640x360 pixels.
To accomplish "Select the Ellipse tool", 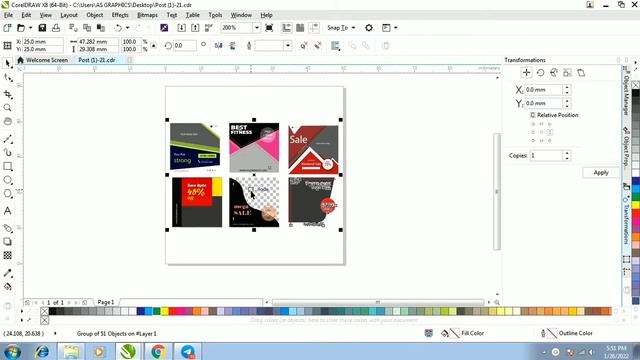I will pyautogui.click(x=7, y=180).
